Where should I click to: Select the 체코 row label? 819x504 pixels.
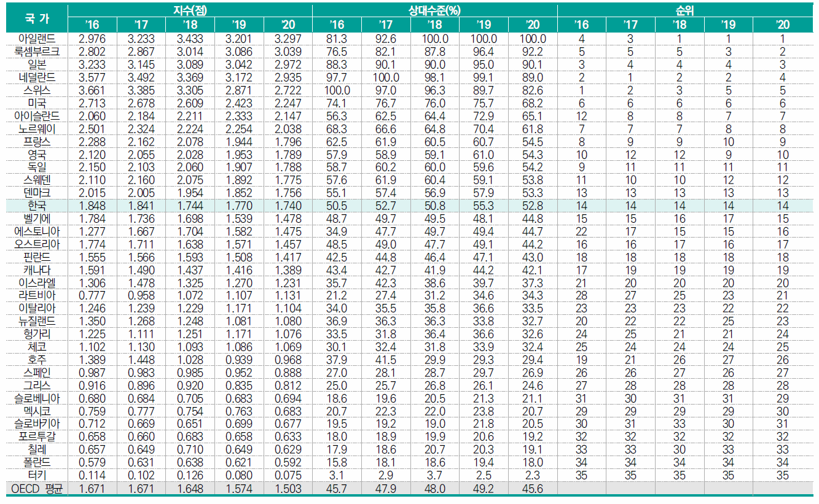point(37,347)
